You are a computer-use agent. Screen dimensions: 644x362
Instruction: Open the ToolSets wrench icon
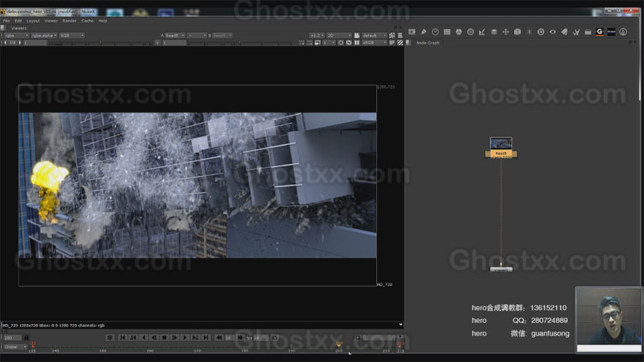point(576,32)
